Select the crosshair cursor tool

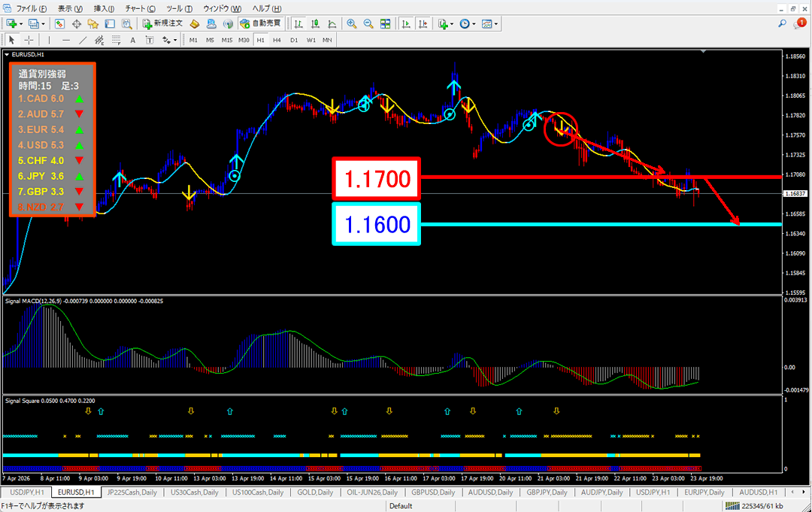click(29, 40)
